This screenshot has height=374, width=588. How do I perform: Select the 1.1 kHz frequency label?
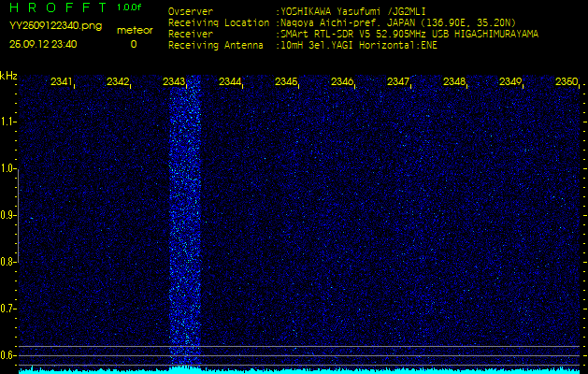point(8,121)
